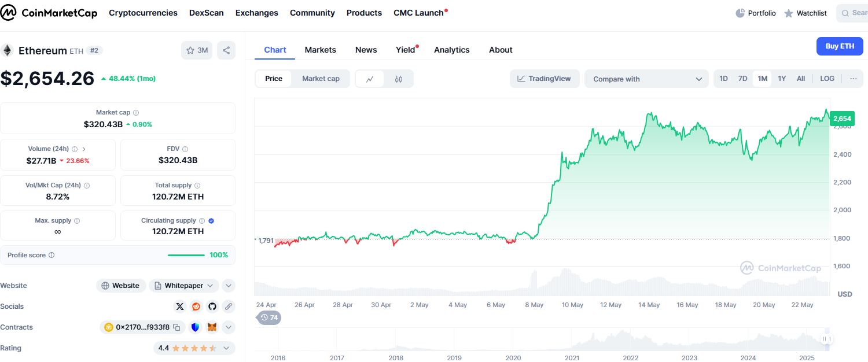Click the header search box
This screenshot has width=868, height=362.
tap(852, 13)
